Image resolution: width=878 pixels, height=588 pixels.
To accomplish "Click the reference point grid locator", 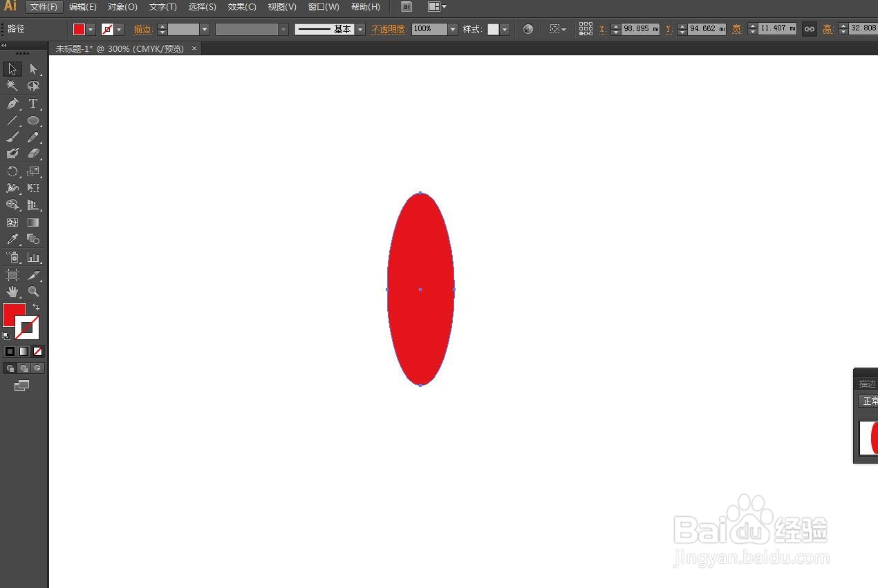I will point(586,29).
